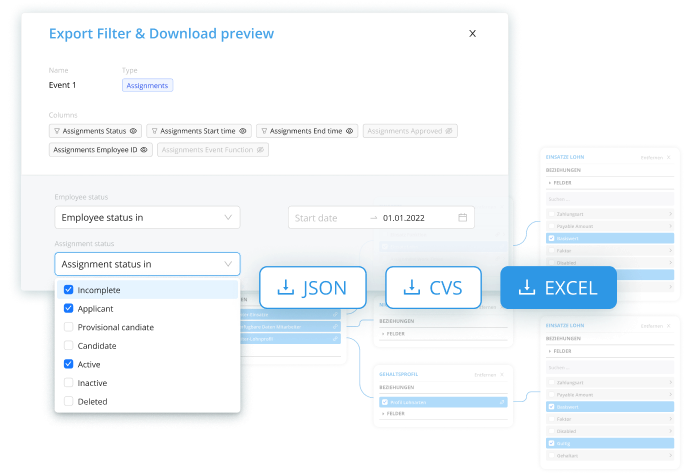Screen dimensions: 700x475
Task: Open the Employee status in dropdown
Action: (147, 217)
